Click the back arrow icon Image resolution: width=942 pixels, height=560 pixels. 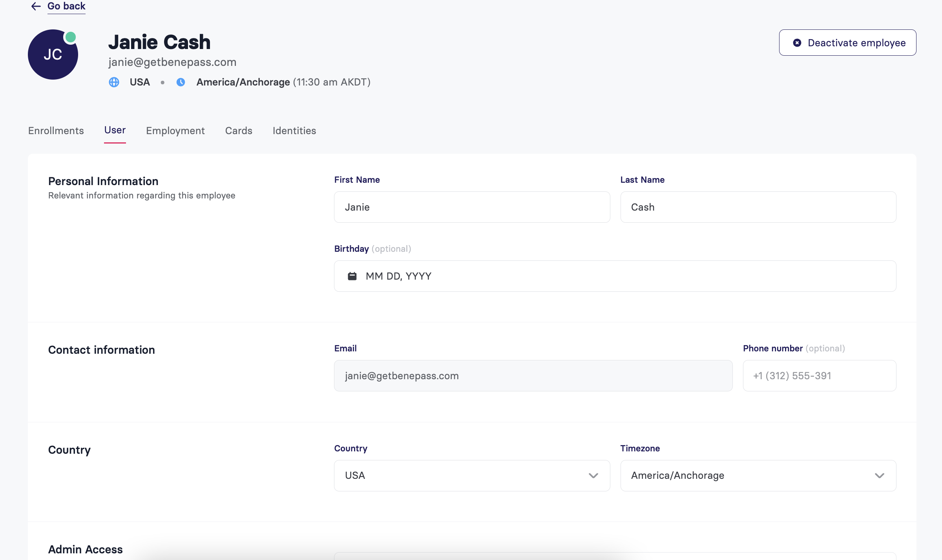[x=36, y=6]
